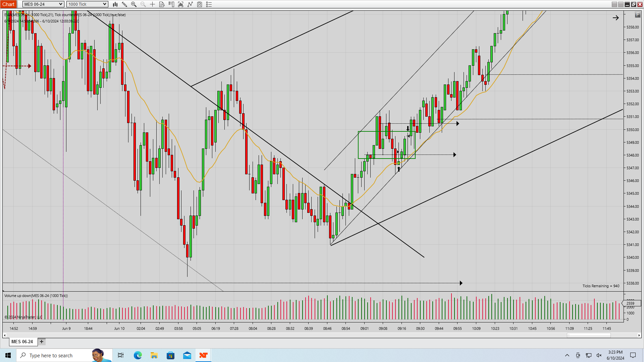Image resolution: width=644 pixels, height=362 pixels.
Task: Click the Volume up down indicator label
Action: click(36, 296)
